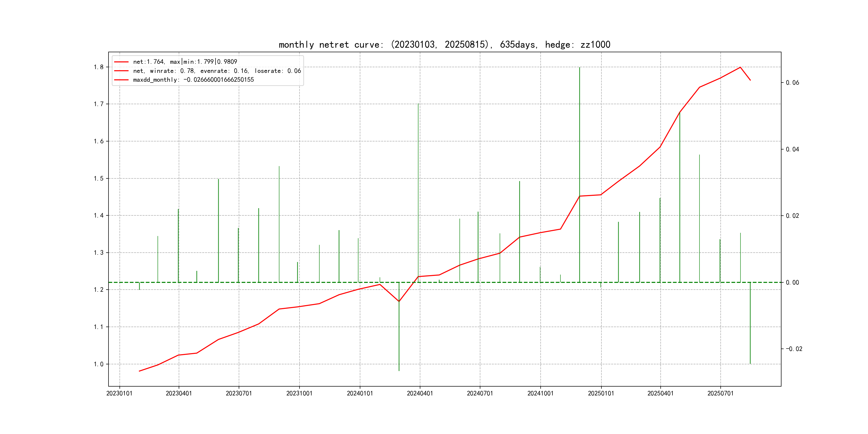Click the 20240401 x-axis label
Screen dimensions: 868x434
(x=420, y=394)
